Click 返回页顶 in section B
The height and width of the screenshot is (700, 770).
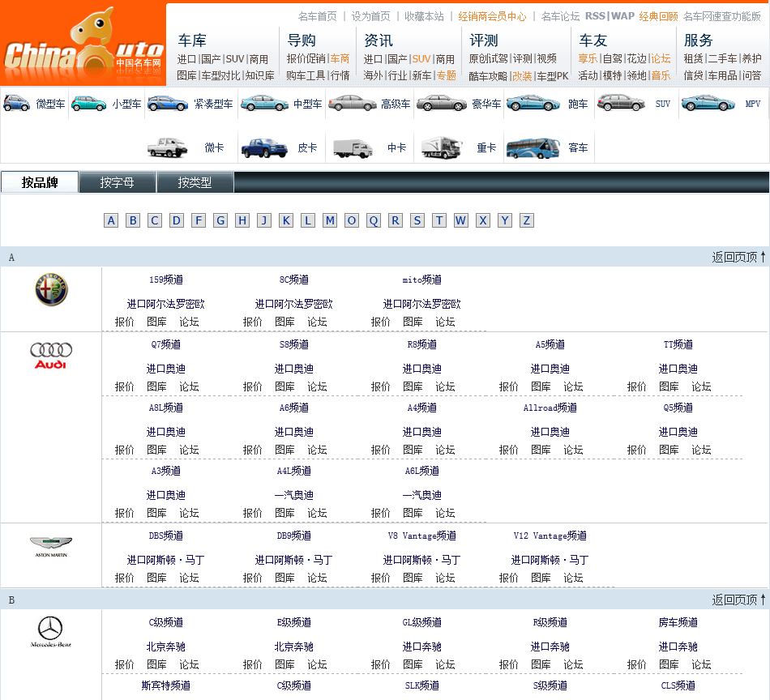(x=738, y=600)
